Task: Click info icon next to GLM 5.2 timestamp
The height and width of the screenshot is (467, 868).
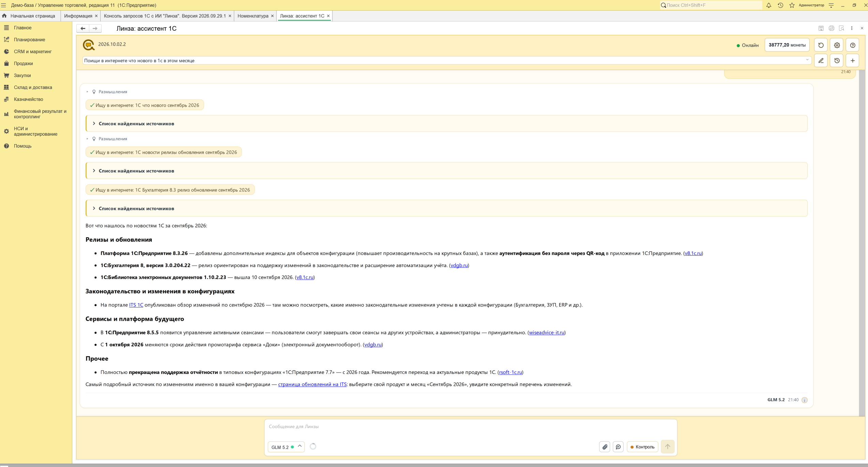Action: [x=805, y=400]
